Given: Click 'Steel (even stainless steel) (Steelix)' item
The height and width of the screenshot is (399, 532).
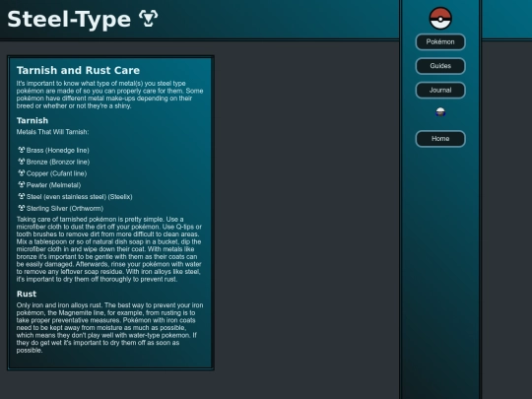Looking at the screenshot, I should pos(80,197).
